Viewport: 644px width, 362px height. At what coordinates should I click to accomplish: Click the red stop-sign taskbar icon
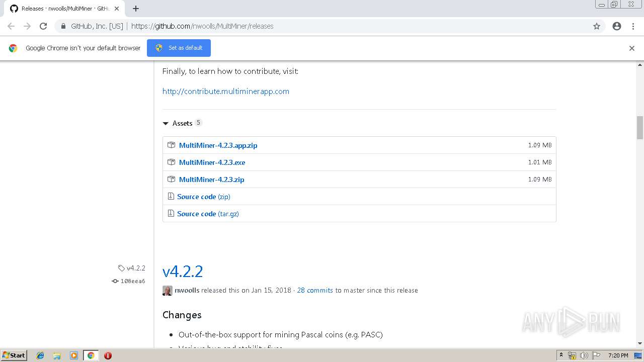108,355
